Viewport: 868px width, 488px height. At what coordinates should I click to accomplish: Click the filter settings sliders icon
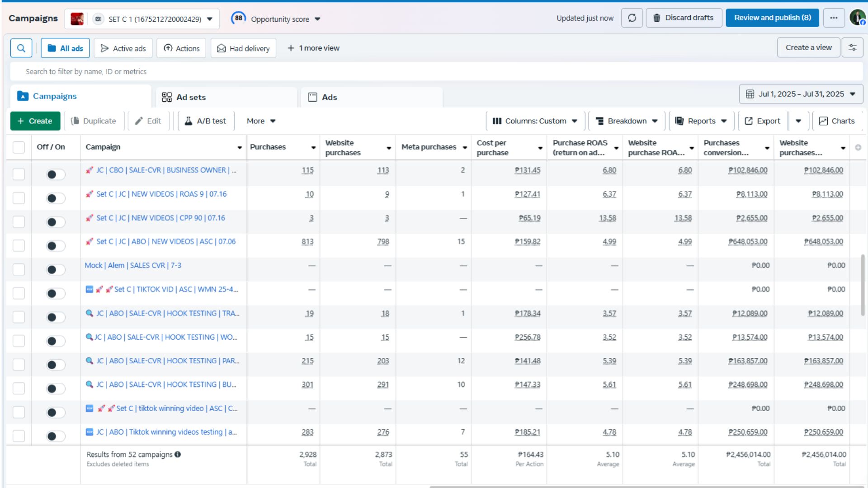(x=852, y=47)
